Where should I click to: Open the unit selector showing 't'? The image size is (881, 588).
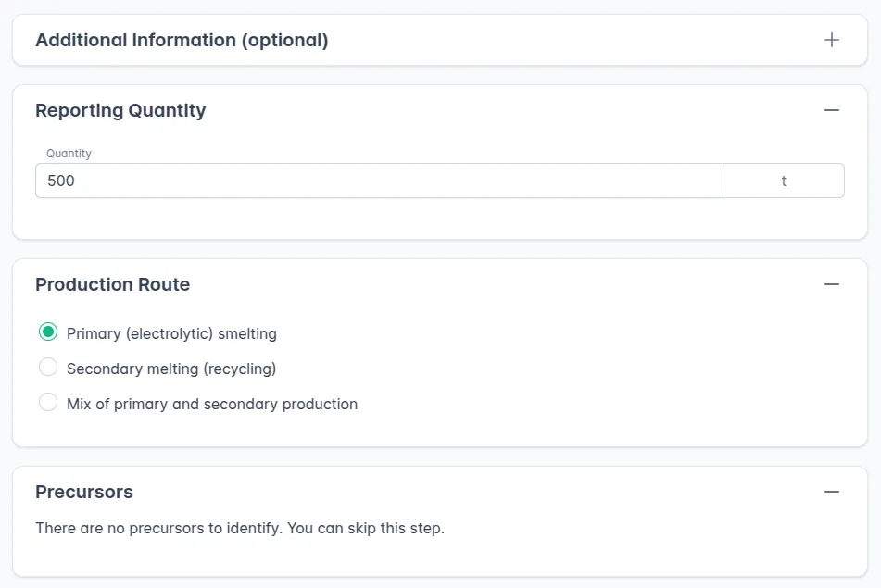click(783, 181)
